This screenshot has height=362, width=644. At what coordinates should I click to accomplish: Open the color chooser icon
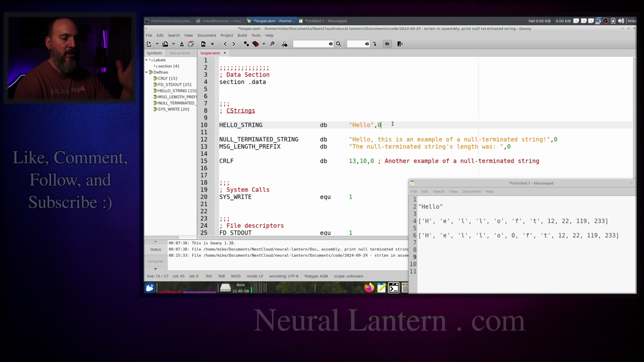[x=285, y=44]
